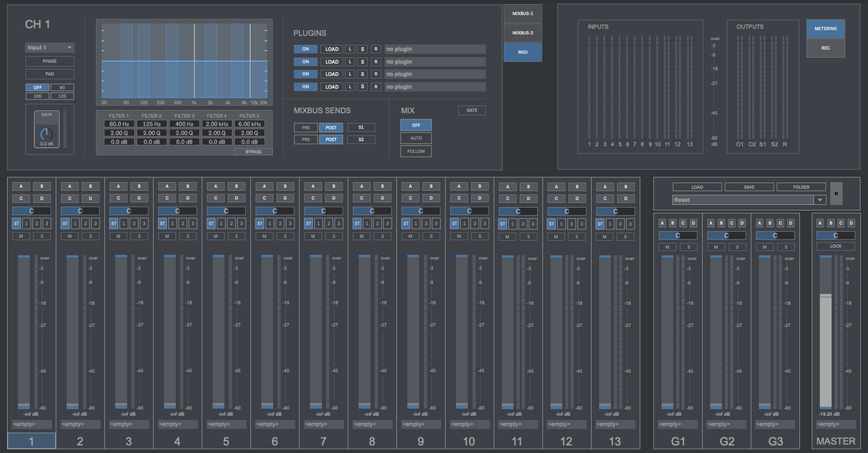Click the MASTER fader handle
868x453 pixels.
[x=826, y=295]
